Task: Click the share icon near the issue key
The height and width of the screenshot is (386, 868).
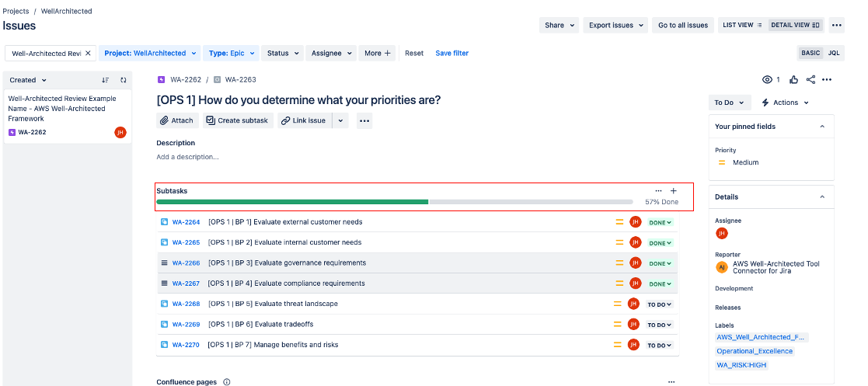Action: pyautogui.click(x=810, y=80)
